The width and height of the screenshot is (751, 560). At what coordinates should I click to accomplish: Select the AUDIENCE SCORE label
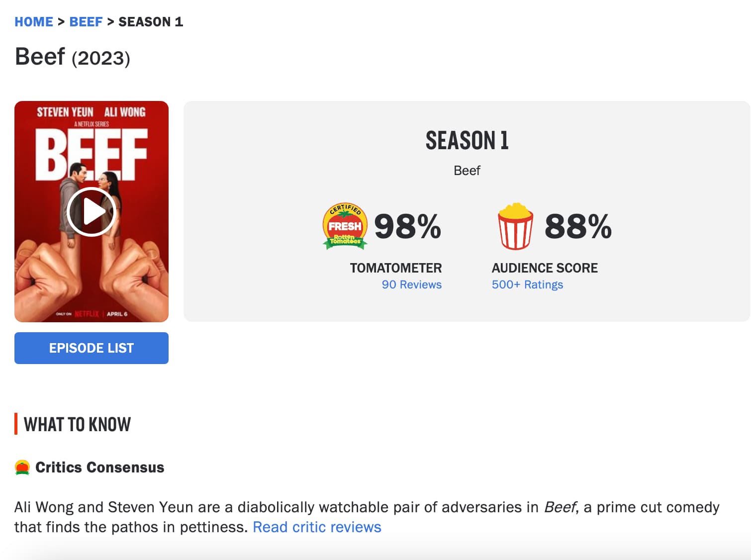pyautogui.click(x=545, y=268)
